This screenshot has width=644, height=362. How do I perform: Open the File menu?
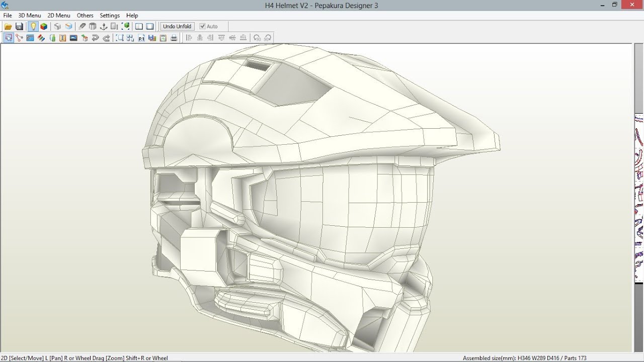(8, 16)
